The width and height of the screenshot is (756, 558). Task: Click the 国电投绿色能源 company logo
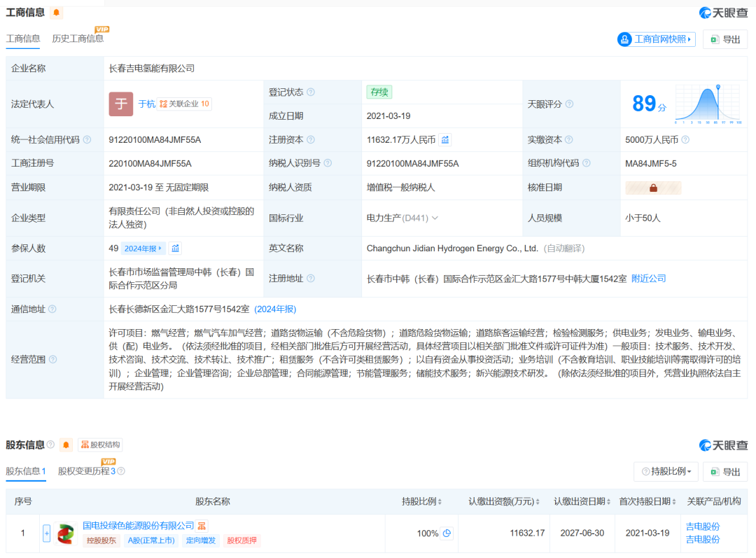click(x=66, y=533)
